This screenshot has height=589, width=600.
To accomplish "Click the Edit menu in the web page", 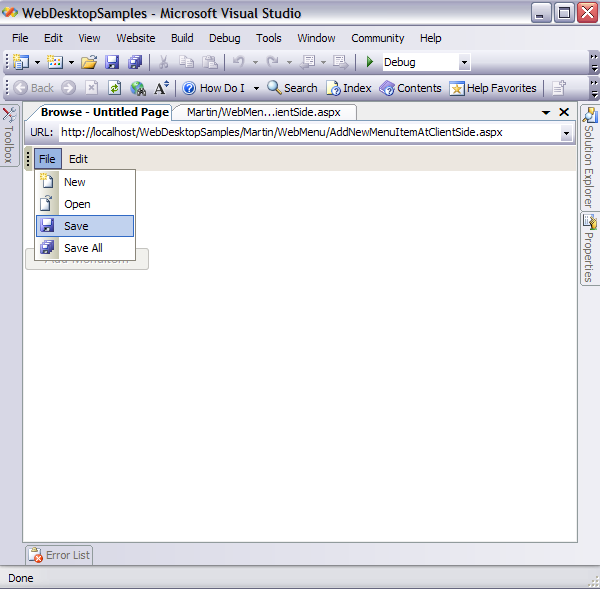I will click(78, 159).
